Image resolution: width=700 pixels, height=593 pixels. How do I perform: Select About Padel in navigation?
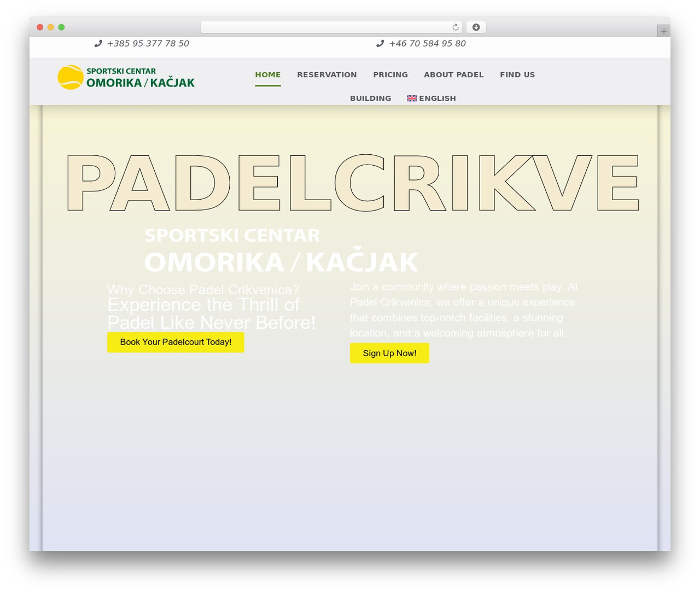coord(454,75)
